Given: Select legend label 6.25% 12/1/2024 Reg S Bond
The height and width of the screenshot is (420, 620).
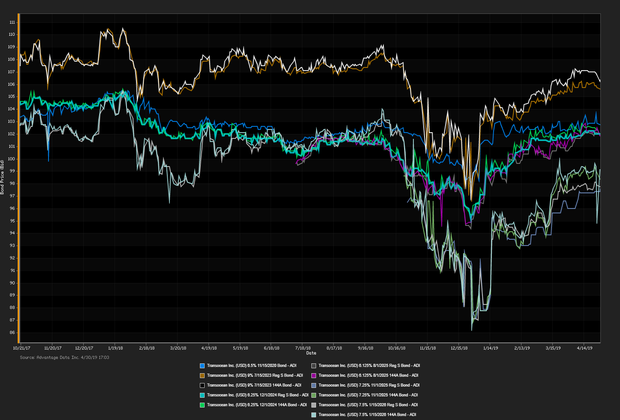Looking at the screenshot, I should (258, 395).
